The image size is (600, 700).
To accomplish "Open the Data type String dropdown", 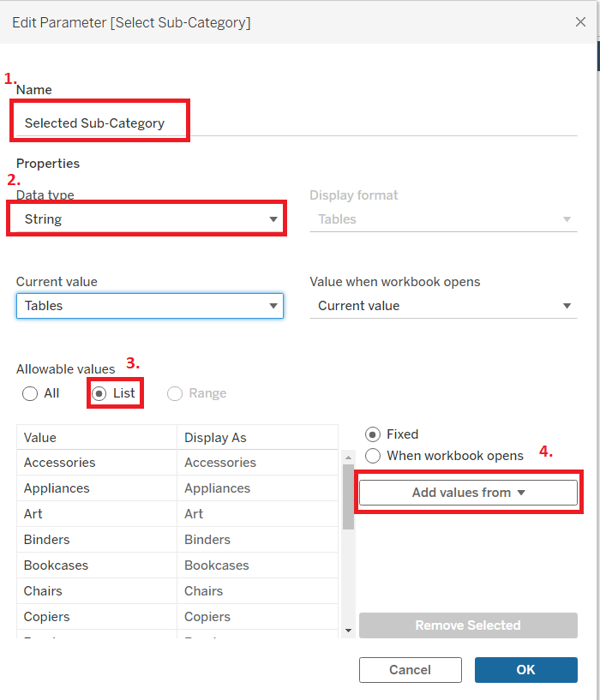I will 147,219.
